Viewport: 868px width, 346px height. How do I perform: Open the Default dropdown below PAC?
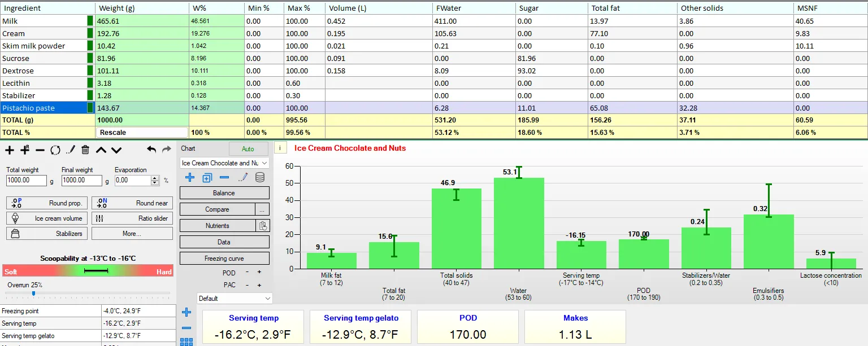click(235, 298)
